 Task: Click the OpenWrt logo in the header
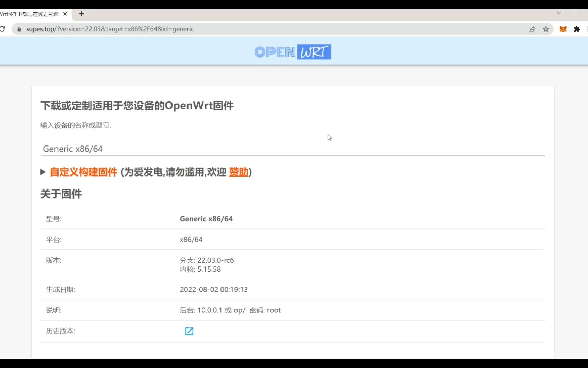coord(293,52)
